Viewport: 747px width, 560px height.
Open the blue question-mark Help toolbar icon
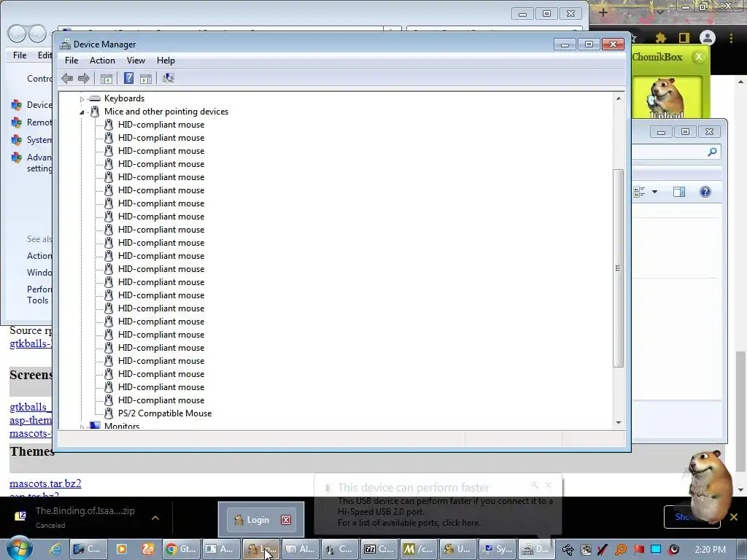pyautogui.click(x=128, y=79)
